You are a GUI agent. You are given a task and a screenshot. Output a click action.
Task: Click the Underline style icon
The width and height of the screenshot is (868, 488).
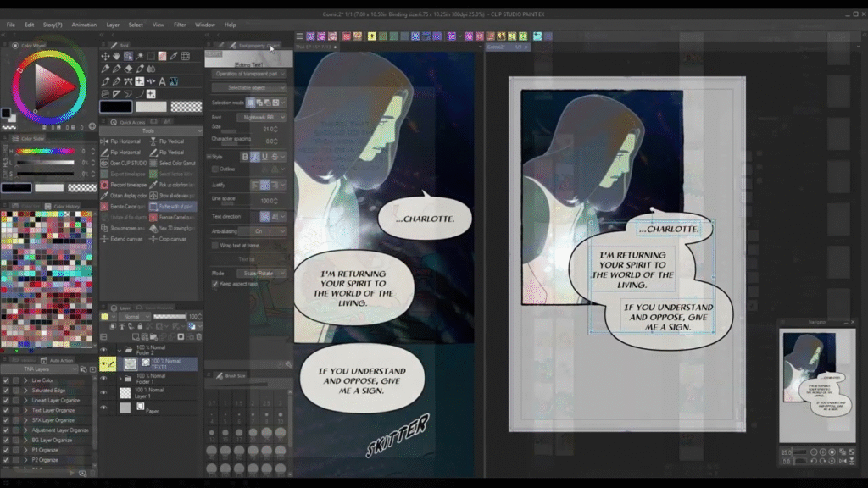click(x=264, y=157)
